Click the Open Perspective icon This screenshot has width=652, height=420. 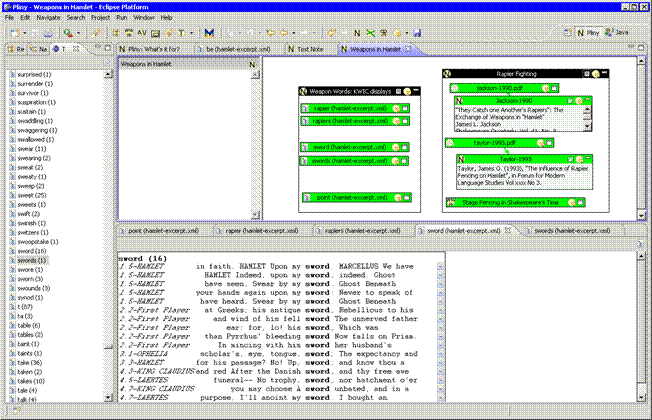coord(568,32)
